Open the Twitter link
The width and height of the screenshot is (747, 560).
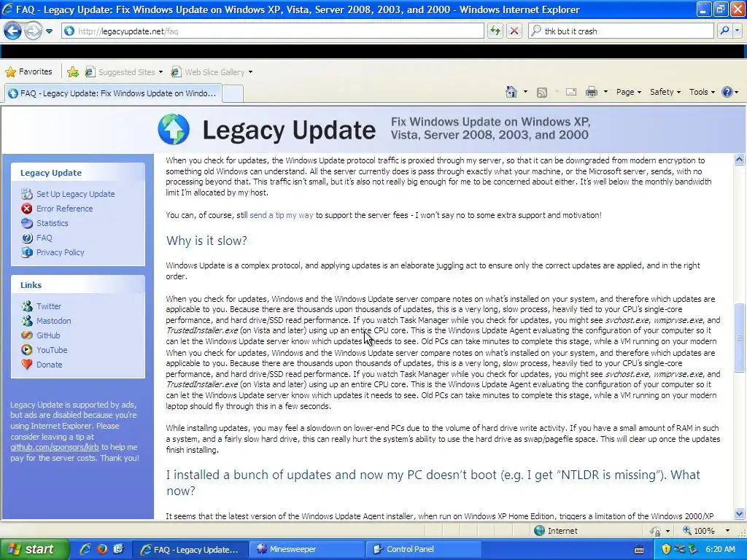point(49,306)
